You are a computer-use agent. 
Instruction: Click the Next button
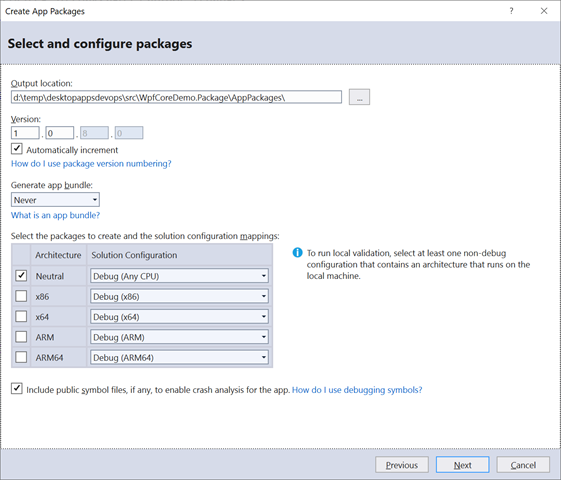(x=463, y=465)
